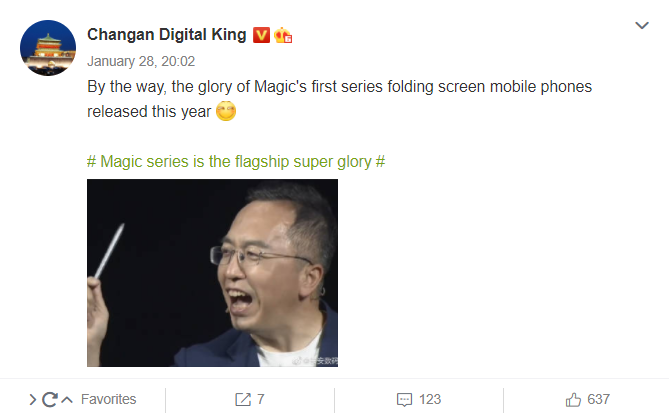Click the 123 comments count

430,399
